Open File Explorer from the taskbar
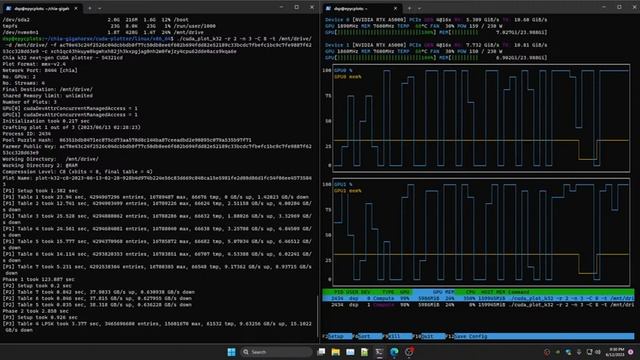 (336, 352)
